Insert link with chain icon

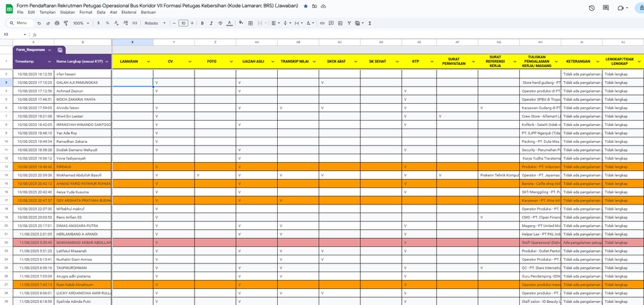coord(322,23)
